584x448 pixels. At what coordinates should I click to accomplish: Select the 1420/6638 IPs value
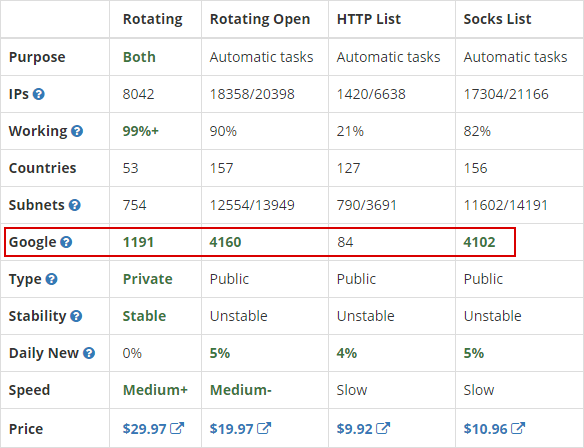(x=371, y=94)
